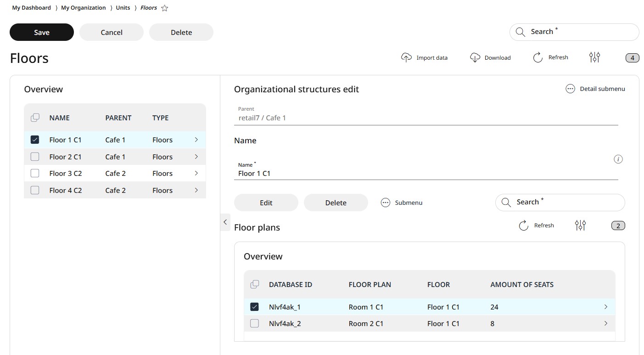Viewport: 644px width, 355px height.
Task: Sort by FLOOR PLAN column header
Action: (x=370, y=285)
